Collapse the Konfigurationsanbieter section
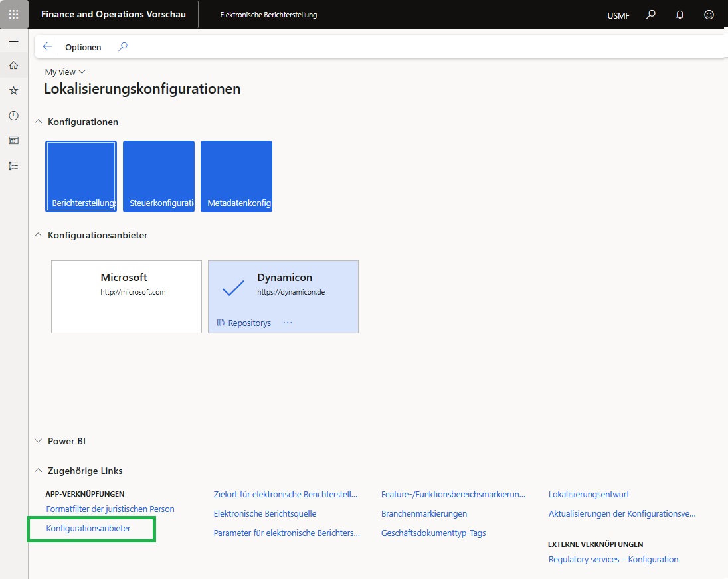The image size is (728, 579). coord(39,236)
